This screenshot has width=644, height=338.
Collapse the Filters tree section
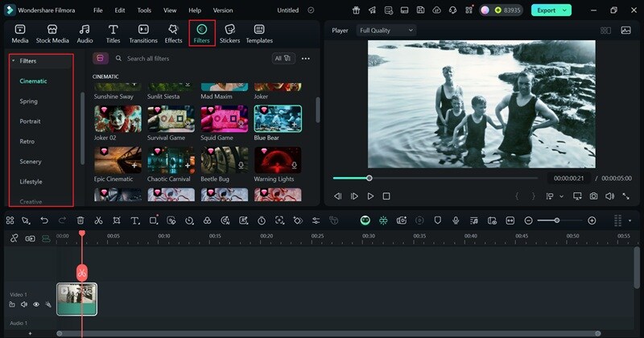click(14, 61)
